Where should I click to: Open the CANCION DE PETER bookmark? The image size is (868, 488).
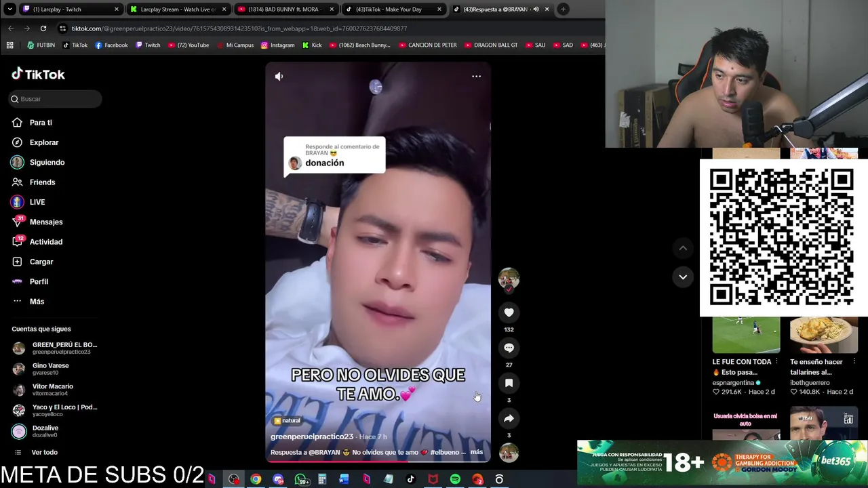[427, 45]
